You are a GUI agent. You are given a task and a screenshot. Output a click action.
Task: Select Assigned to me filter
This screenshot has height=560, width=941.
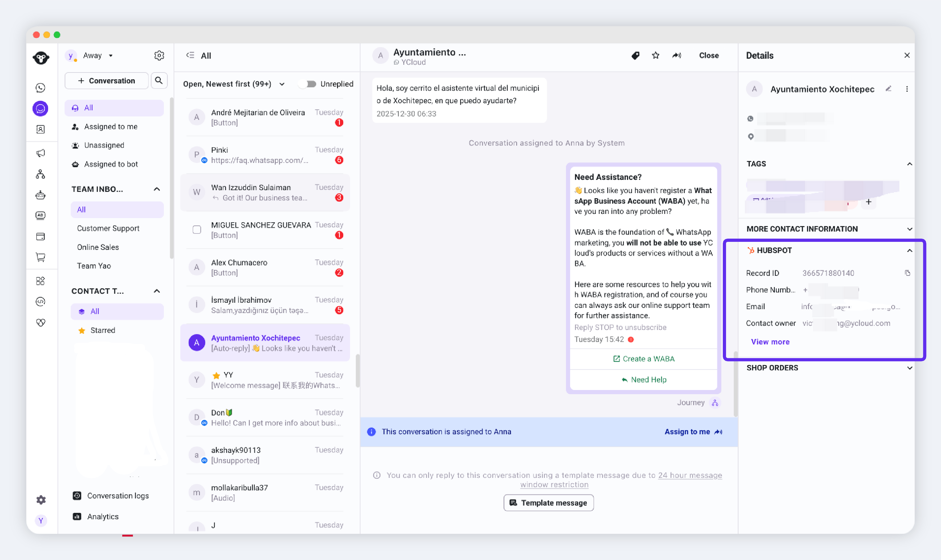click(111, 127)
